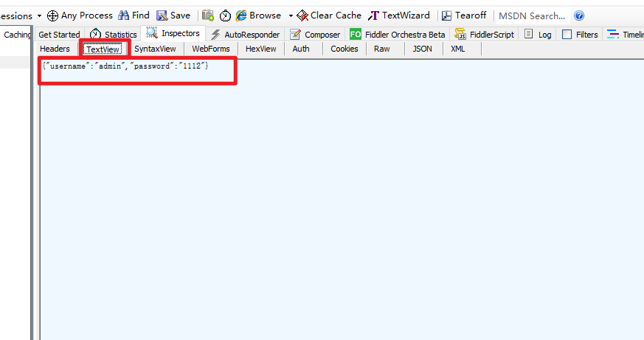Viewport: 644px width, 340px height.
Task: Select the Inspectors tab
Action: 173,33
